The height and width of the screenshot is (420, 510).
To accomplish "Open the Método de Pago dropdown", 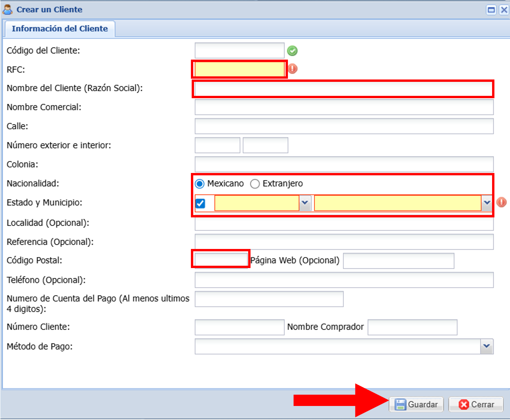I will point(486,346).
